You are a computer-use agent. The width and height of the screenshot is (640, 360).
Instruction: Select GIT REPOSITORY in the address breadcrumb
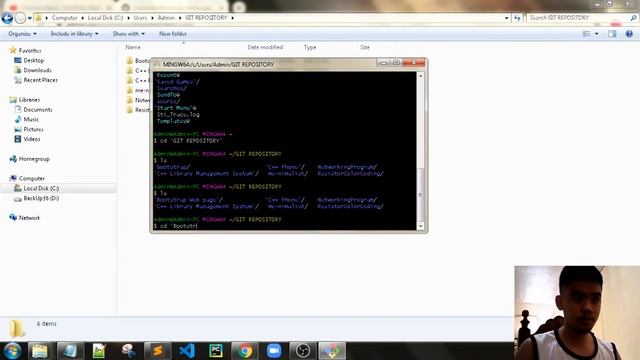pyautogui.click(x=206, y=18)
